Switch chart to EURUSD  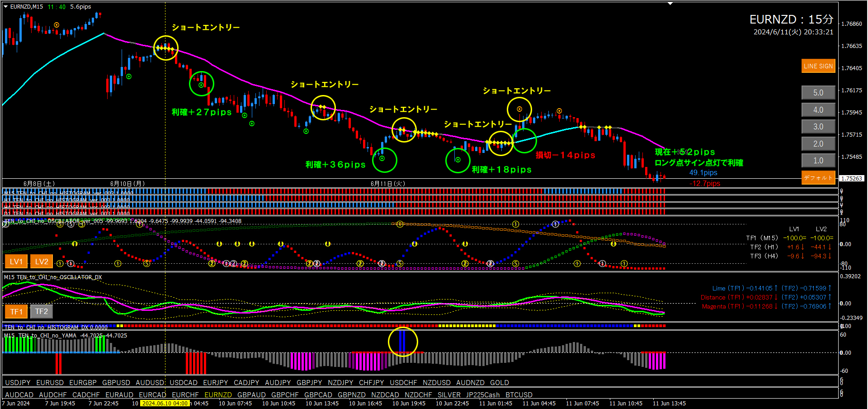pos(50,383)
